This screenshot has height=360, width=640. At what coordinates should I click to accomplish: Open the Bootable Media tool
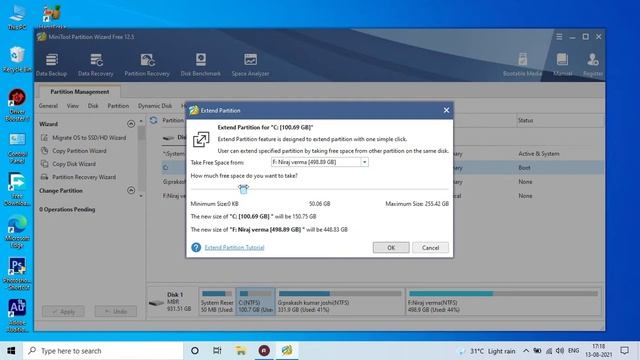tap(522, 64)
